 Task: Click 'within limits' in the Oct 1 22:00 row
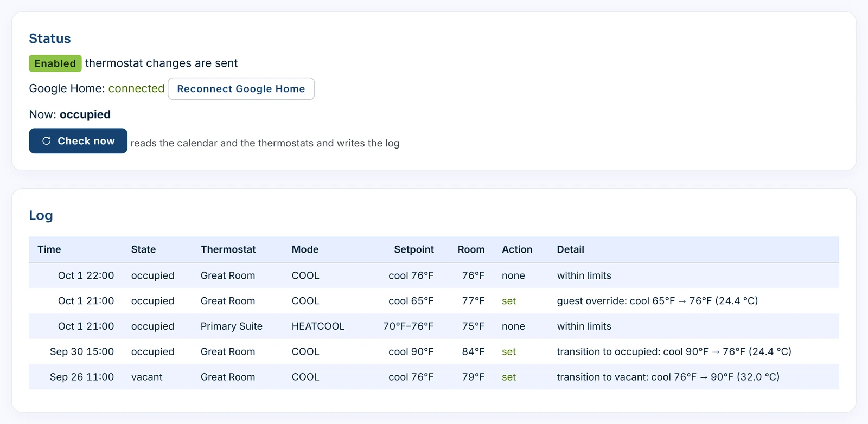click(584, 275)
